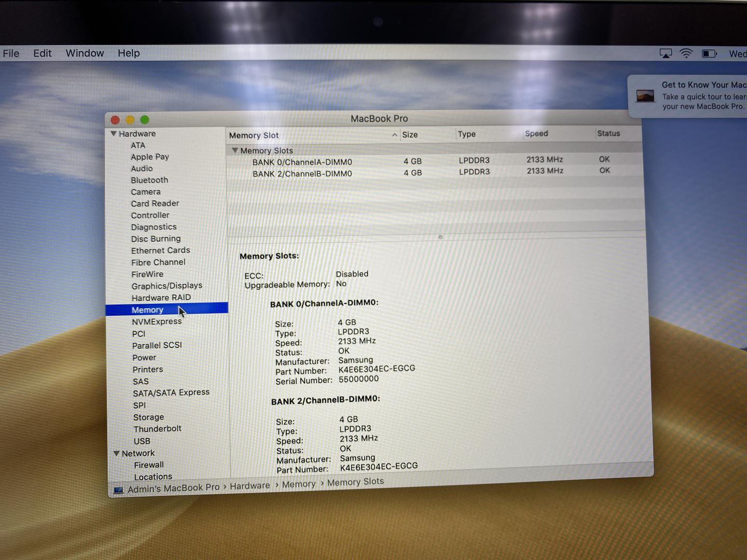This screenshot has height=560, width=747.
Task: Open the AirPlay display menu bar icon
Action: [666, 53]
